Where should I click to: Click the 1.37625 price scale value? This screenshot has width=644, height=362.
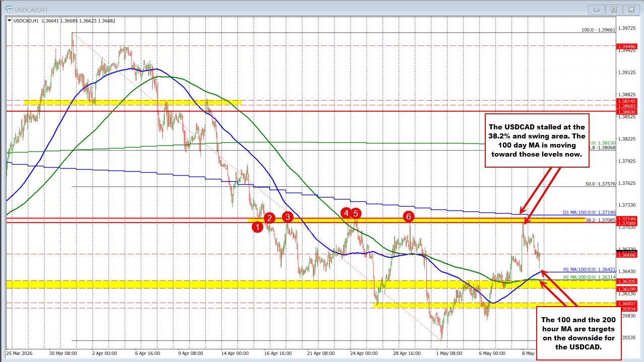point(628,183)
